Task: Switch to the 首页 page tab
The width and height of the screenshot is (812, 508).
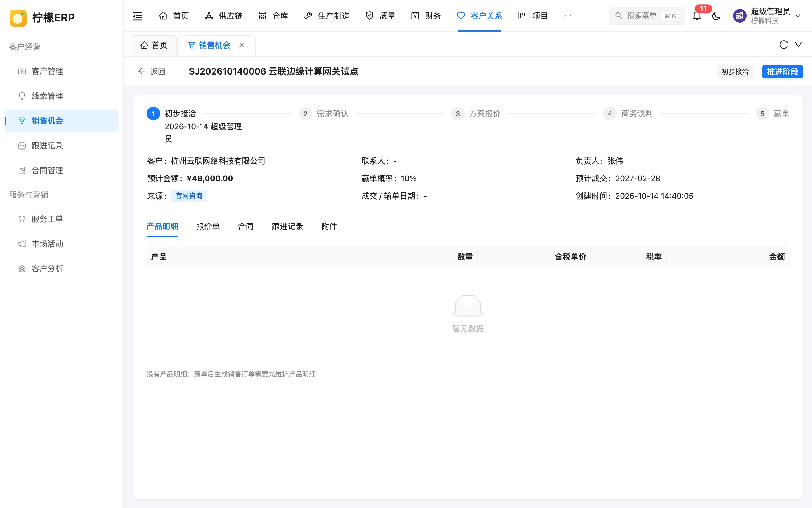Action: [x=154, y=45]
